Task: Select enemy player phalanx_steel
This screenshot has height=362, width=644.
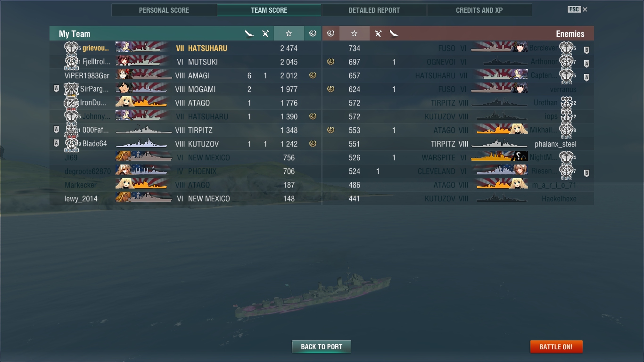Action: (555, 144)
